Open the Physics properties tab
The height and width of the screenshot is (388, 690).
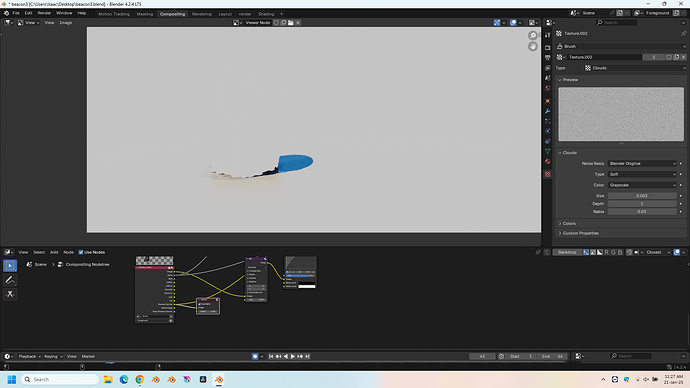(547, 131)
